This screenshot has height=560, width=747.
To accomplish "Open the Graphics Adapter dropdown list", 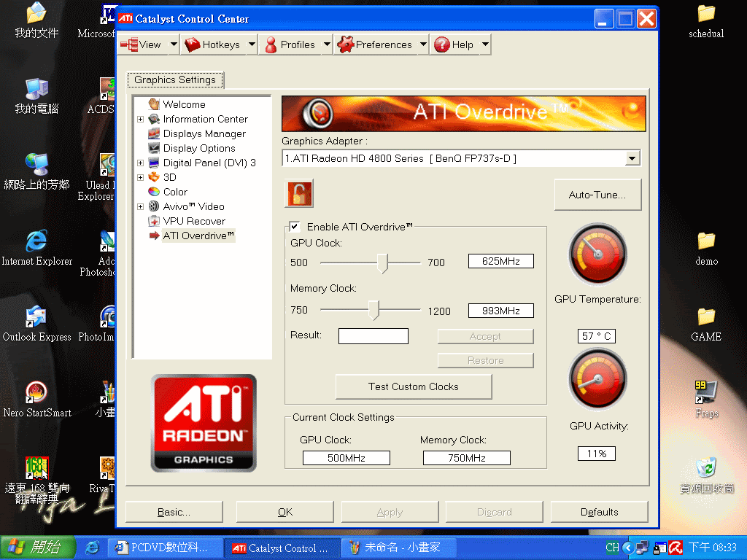I will tap(632, 158).
